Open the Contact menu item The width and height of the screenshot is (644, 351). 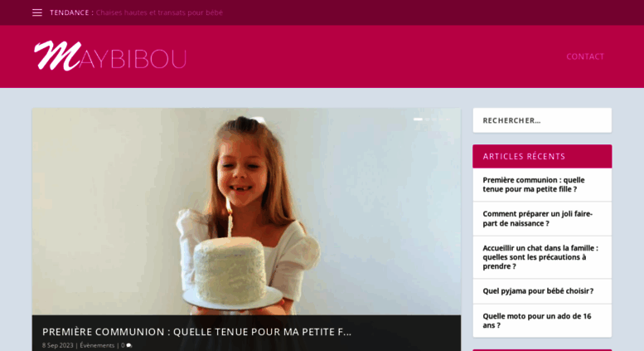(x=585, y=56)
